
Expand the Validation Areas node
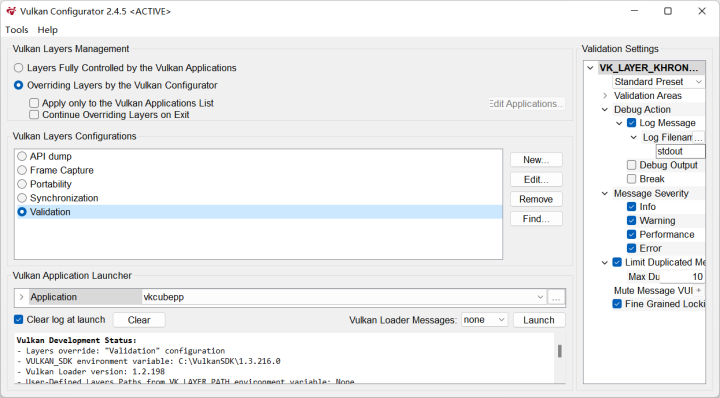coord(605,95)
